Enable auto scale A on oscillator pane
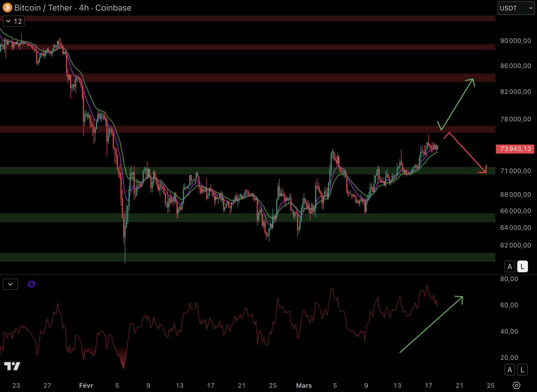Image resolution: width=537 pixels, height=392 pixels. pos(509,369)
